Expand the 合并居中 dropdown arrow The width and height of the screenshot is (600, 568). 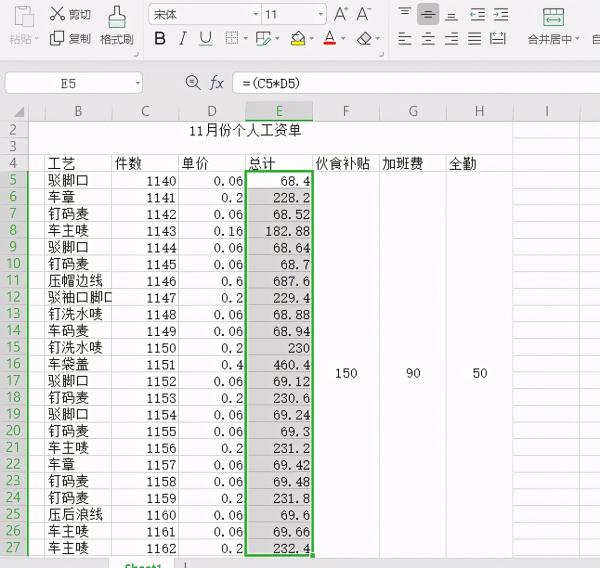point(577,39)
